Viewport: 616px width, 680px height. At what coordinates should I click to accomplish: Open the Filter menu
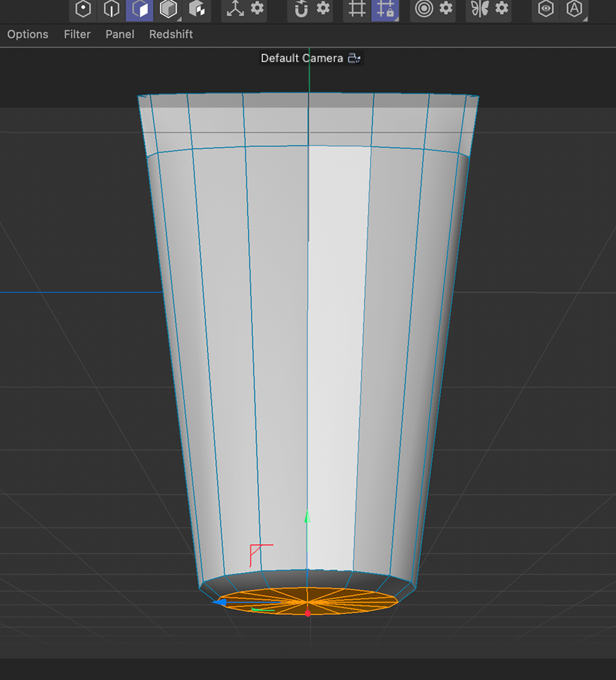[77, 34]
